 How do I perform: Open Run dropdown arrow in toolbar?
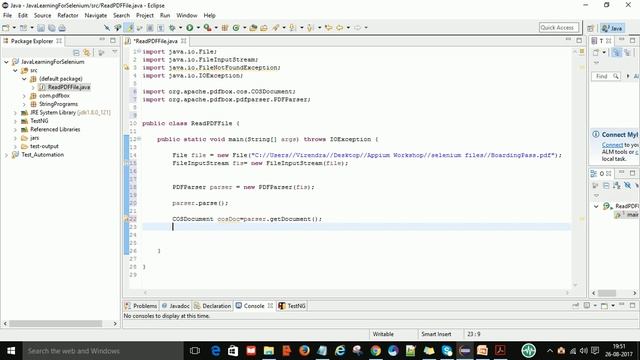coord(198,28)
